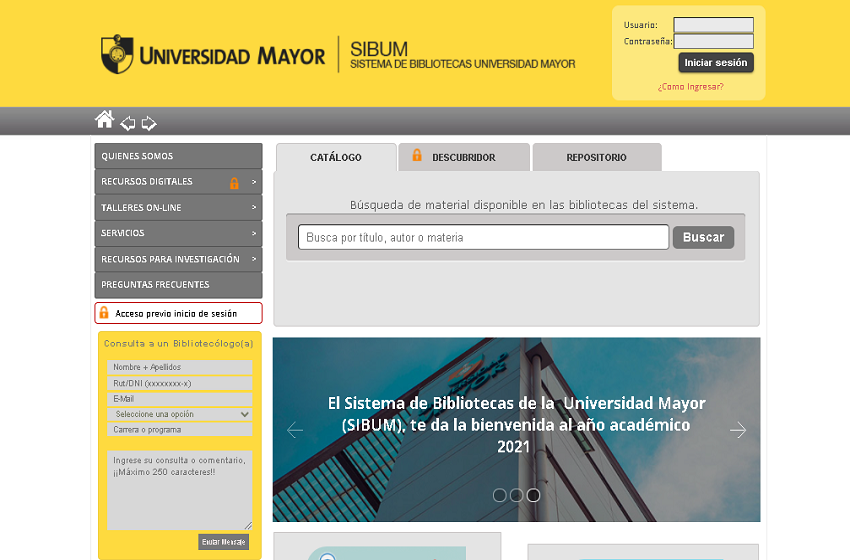Focus the E-Mail field
Viewport: 850px width, 560px height.
click(180, 398)
